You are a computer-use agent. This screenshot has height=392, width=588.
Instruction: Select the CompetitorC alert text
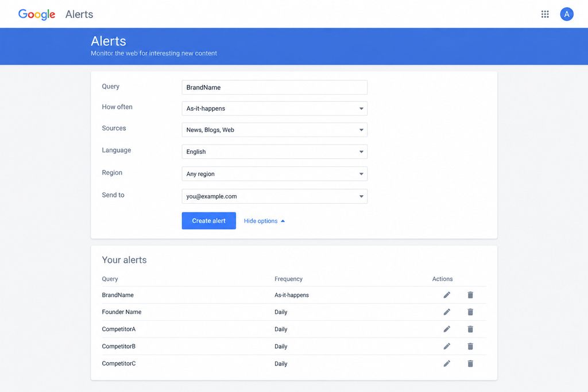pyautogui.click(x=119, y=363)
